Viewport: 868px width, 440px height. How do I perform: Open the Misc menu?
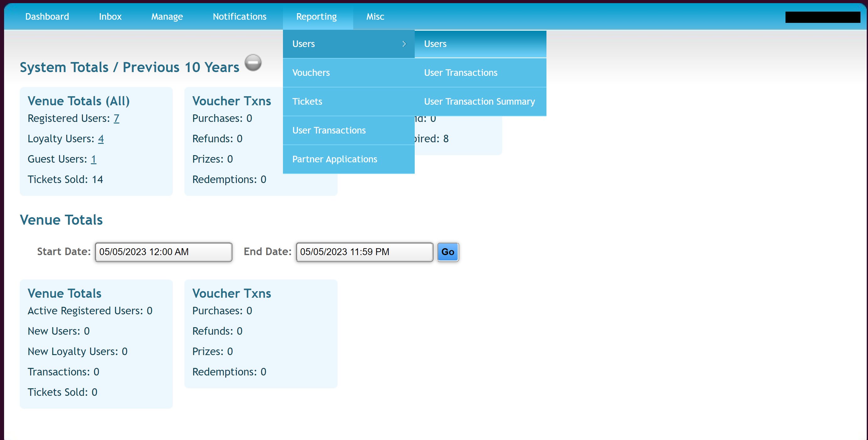tap(375, 17)
